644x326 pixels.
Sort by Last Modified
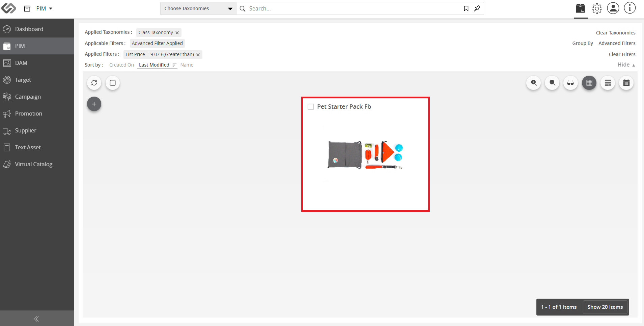(x=154, y=65)
